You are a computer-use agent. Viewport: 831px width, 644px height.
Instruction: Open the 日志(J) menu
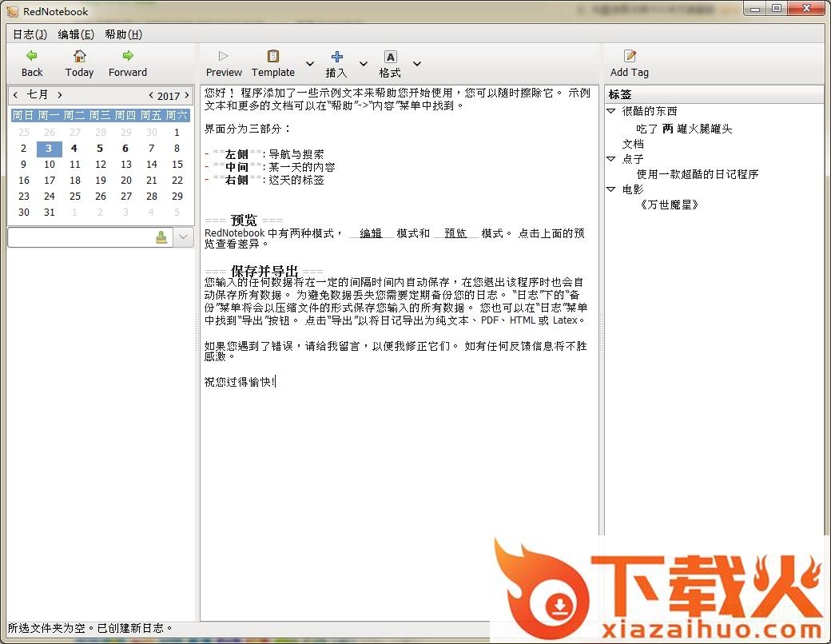(30, 34)
